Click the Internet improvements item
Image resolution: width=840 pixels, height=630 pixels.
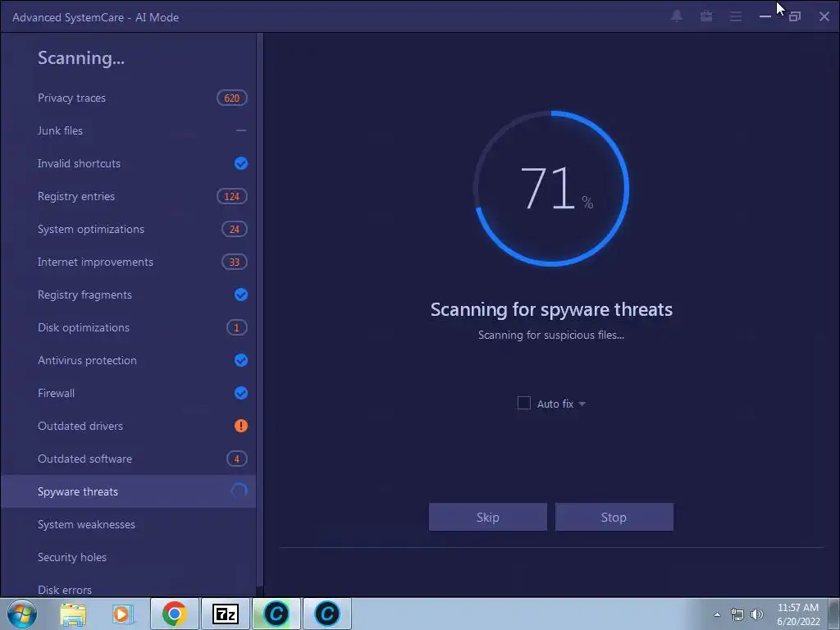point(129,262)
